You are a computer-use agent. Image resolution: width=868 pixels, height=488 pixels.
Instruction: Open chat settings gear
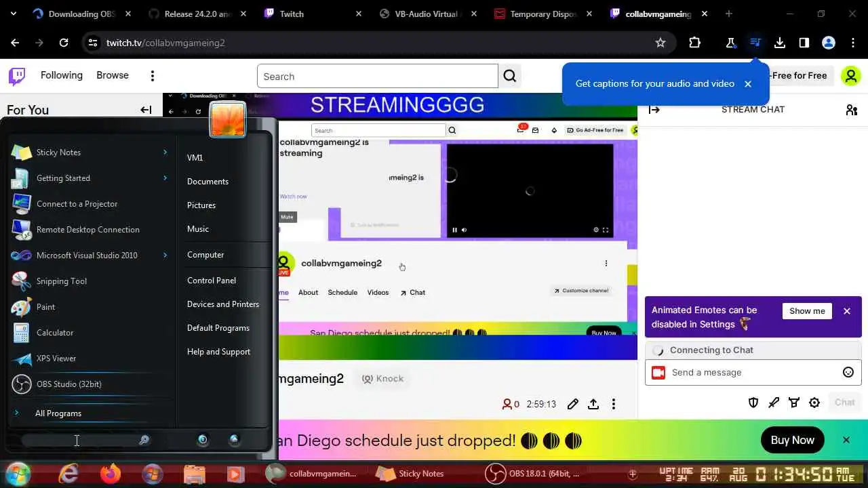814,403
